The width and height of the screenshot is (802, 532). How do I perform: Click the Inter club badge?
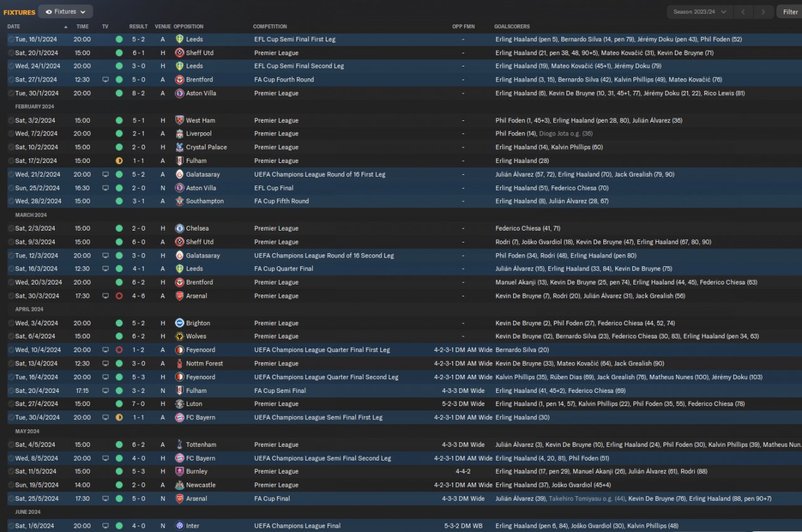point(180,526)
